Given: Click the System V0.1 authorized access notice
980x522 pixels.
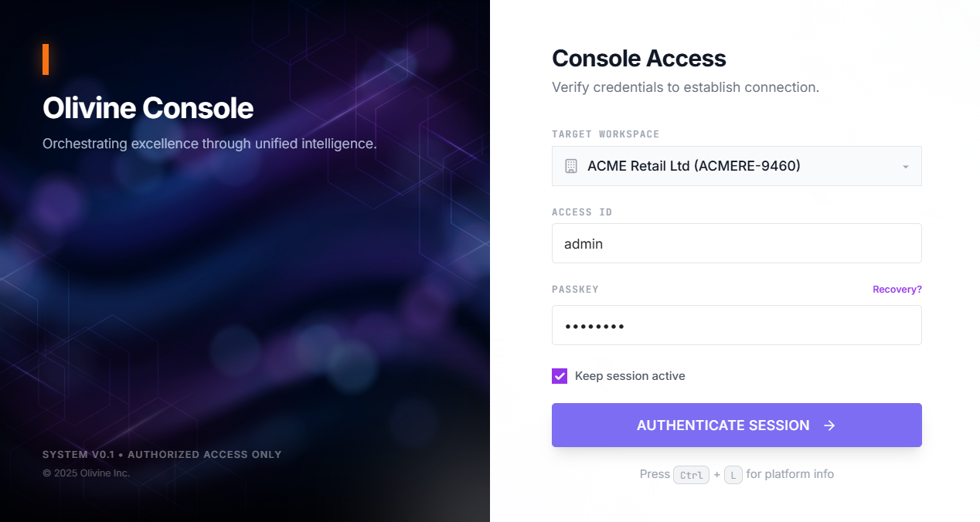Looking at the screenshot, I should [x=162, y=455].
